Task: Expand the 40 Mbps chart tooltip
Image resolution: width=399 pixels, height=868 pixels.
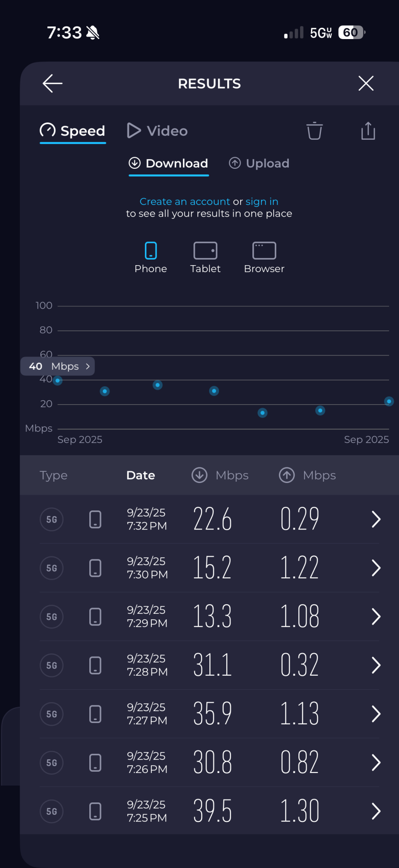Action: [x=58, y=366]
